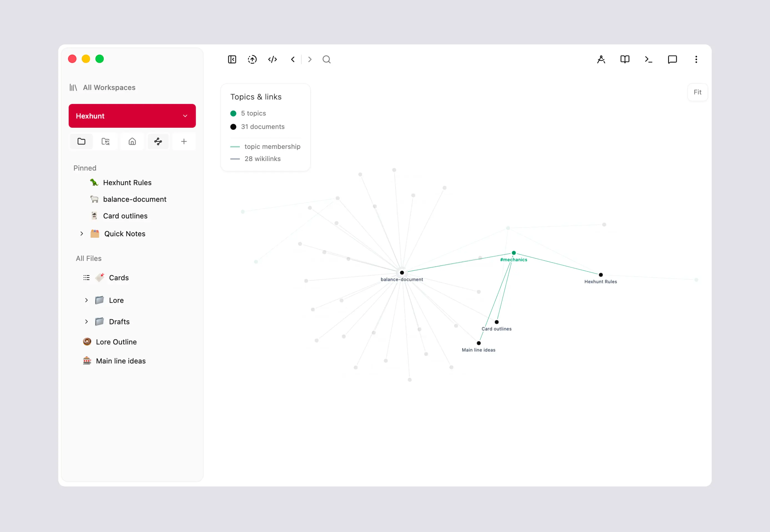The width and height of the screenshot is (770, 532).
Task: Click the '5 topics' legend text
Action: 253,113
